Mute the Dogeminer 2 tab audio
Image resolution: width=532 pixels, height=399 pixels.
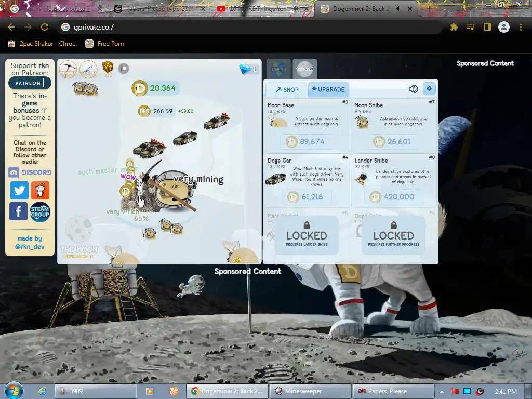pos(399,9)
